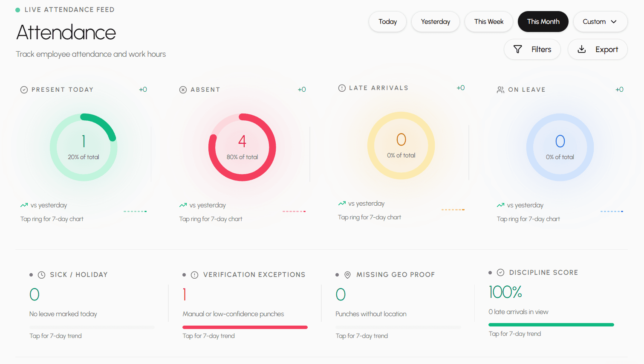Click +0 change value in Late Arrivals card

[461, 88]
